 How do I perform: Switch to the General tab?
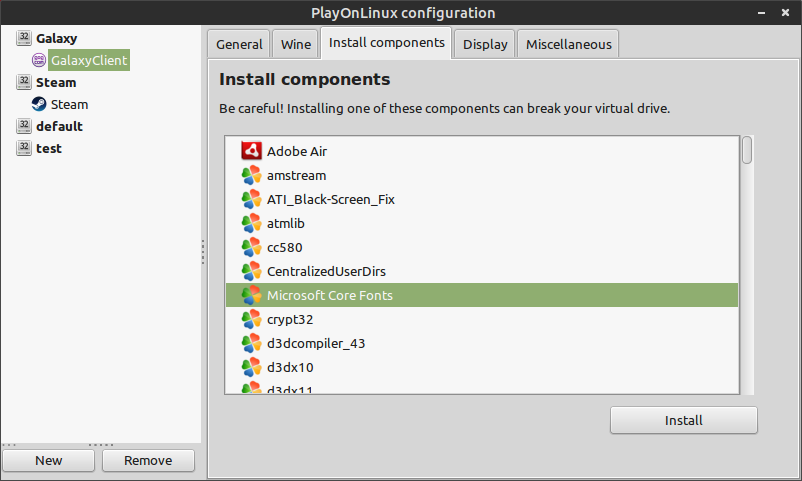click(x=239, y=45)
